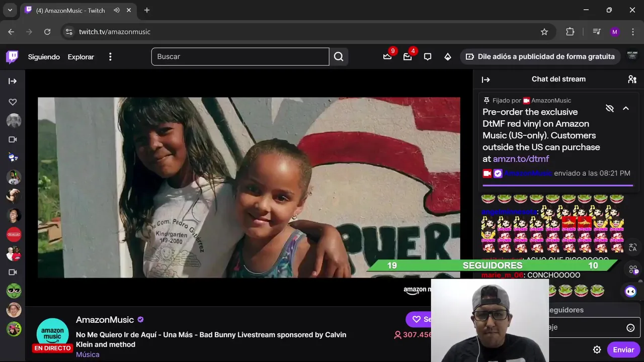Image resolution: width=644 pixels, height=362 pixels.
Task: Bookmark this page with the star
Action: [x=544, y=32]
